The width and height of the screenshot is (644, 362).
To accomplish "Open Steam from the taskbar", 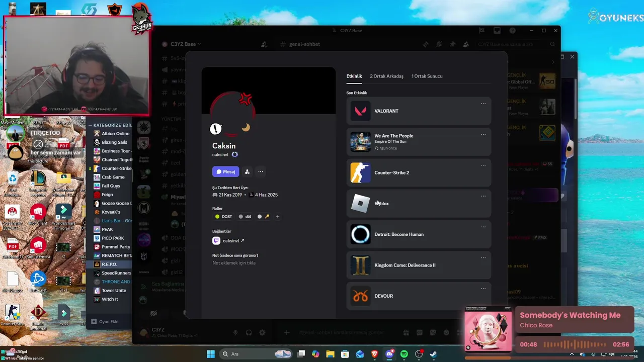I will point(433,354).
